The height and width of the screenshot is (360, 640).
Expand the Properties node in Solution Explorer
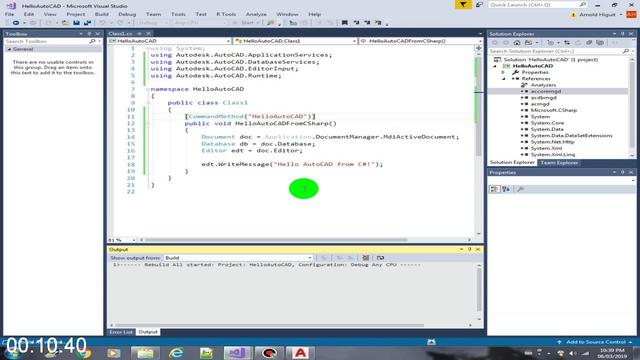point(503,72)
